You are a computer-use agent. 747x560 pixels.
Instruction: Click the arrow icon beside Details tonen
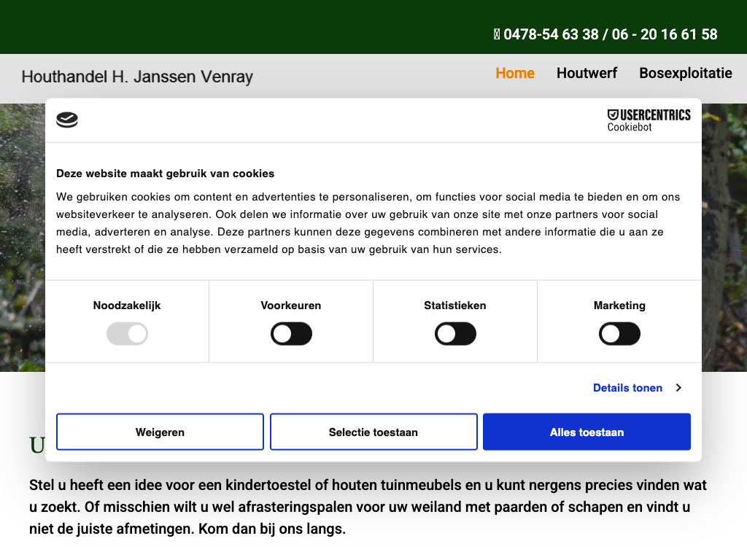(678, 388)
